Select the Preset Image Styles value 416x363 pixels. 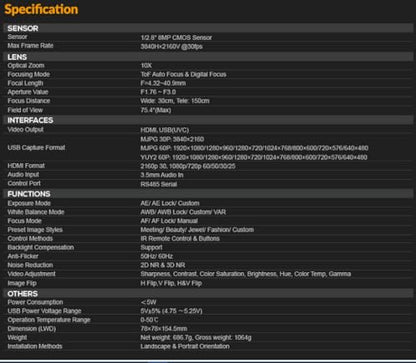click(197, 230)
